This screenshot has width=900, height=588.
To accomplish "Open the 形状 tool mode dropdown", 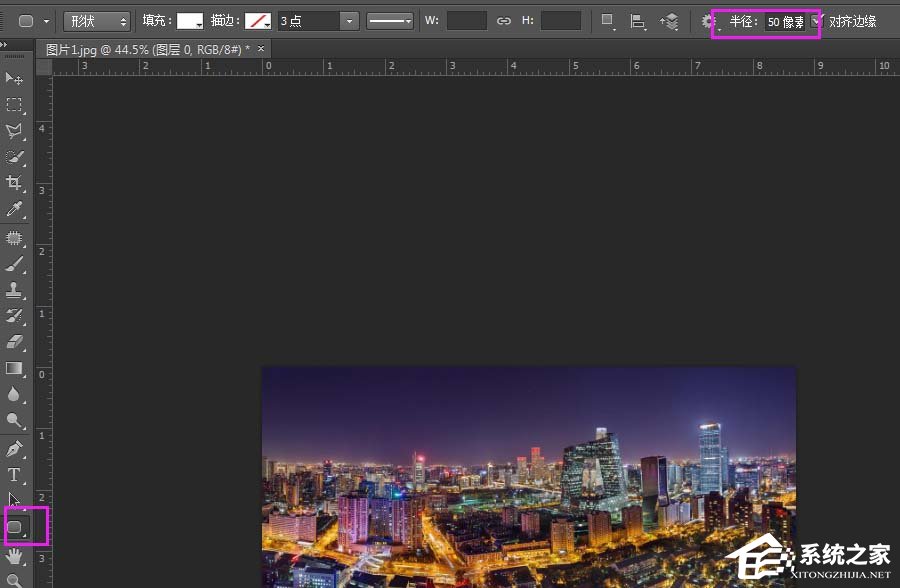I will click(x=96, y=20).
